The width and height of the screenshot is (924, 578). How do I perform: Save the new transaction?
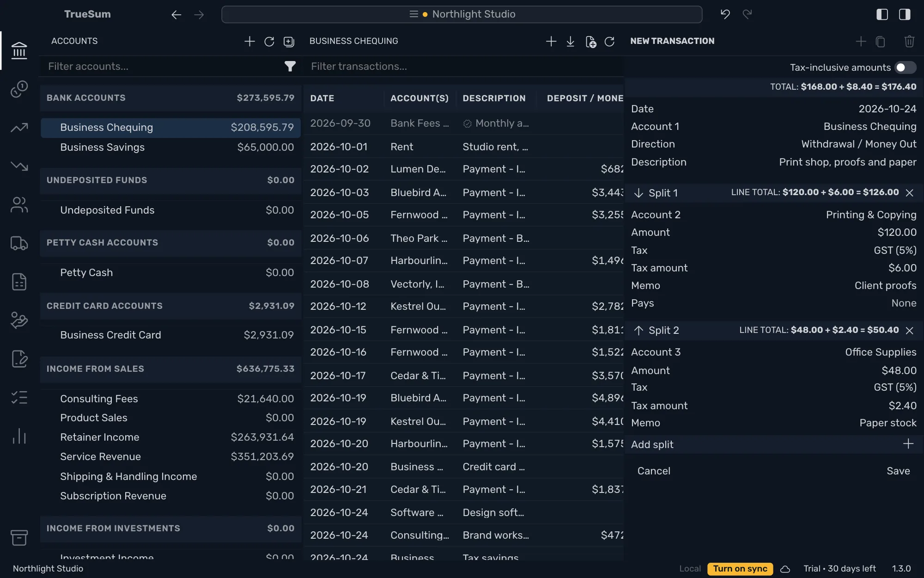(898, 471)
